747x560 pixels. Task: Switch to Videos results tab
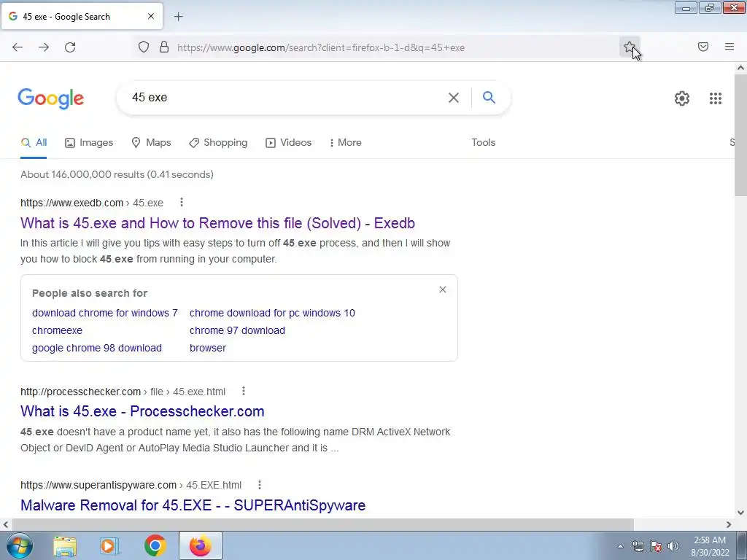(x=288, y=143)
